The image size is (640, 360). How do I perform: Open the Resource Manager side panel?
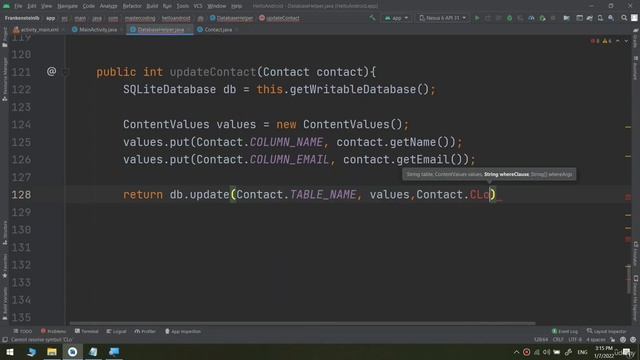[4, 79]
